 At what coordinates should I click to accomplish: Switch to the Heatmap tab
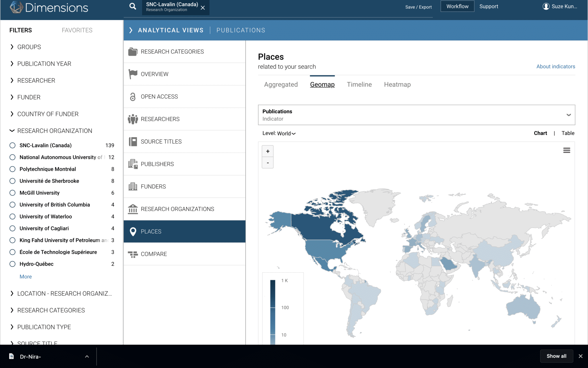point(397,85)
